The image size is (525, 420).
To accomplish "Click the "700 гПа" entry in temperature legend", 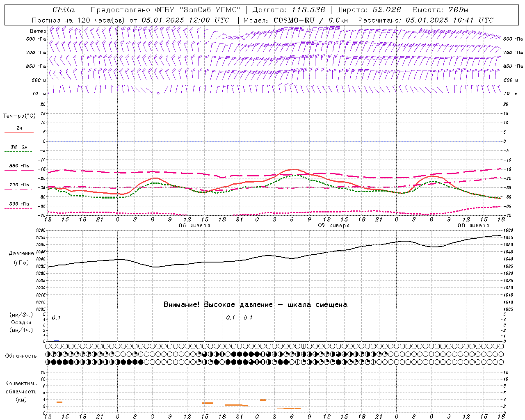I will click(19, 185).
